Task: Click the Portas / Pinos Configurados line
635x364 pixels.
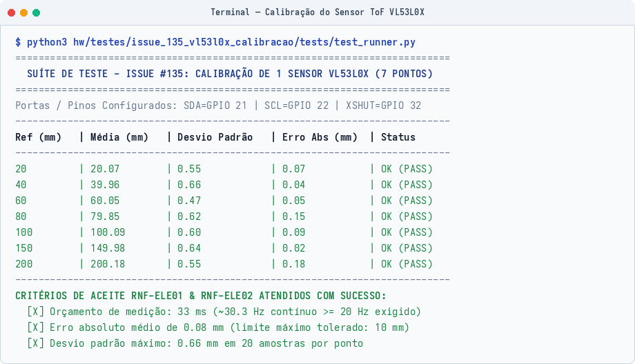Action: point(218,105)
